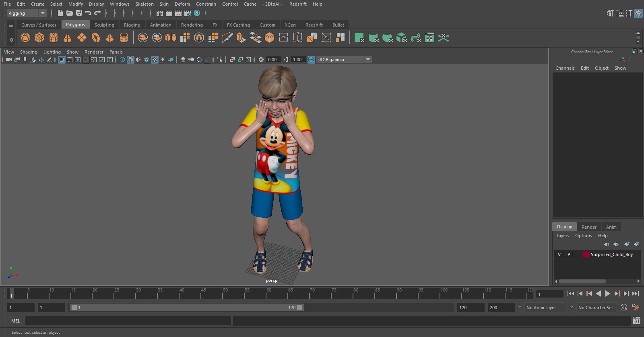Open the Modeling Toolkit icon at top right

click(x=610, y=13)
